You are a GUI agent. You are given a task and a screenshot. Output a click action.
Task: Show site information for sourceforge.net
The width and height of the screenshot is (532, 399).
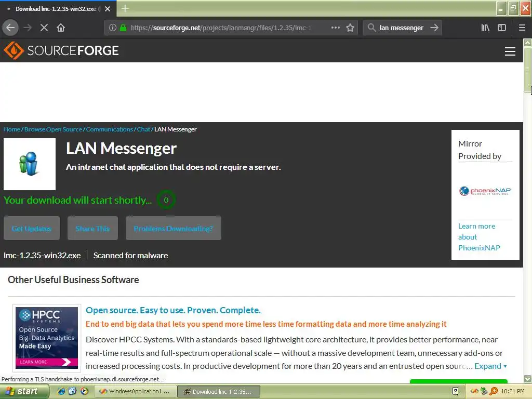113,28
